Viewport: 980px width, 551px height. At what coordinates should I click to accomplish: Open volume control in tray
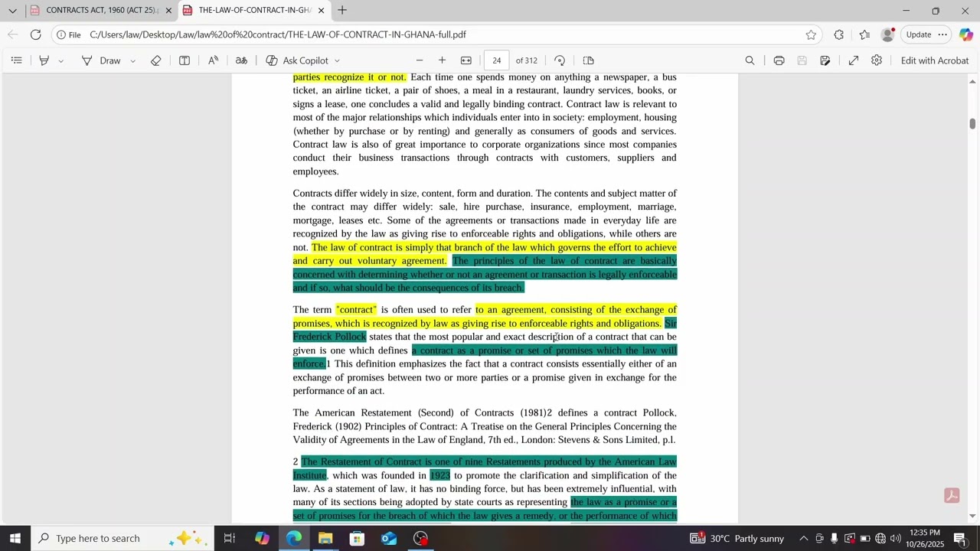[x=897, y=538]
